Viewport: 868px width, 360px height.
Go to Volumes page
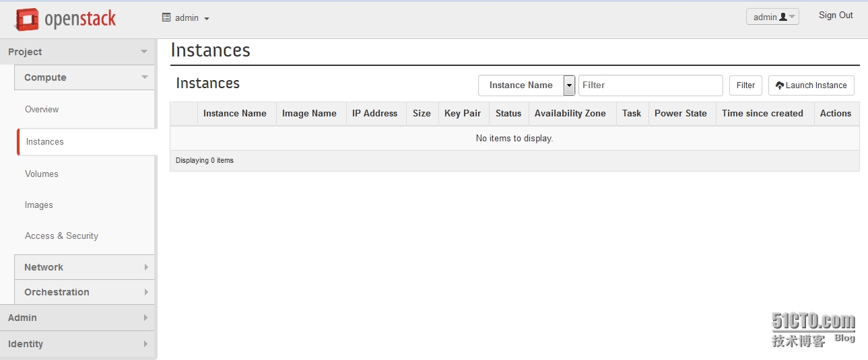tap(42, 174)
